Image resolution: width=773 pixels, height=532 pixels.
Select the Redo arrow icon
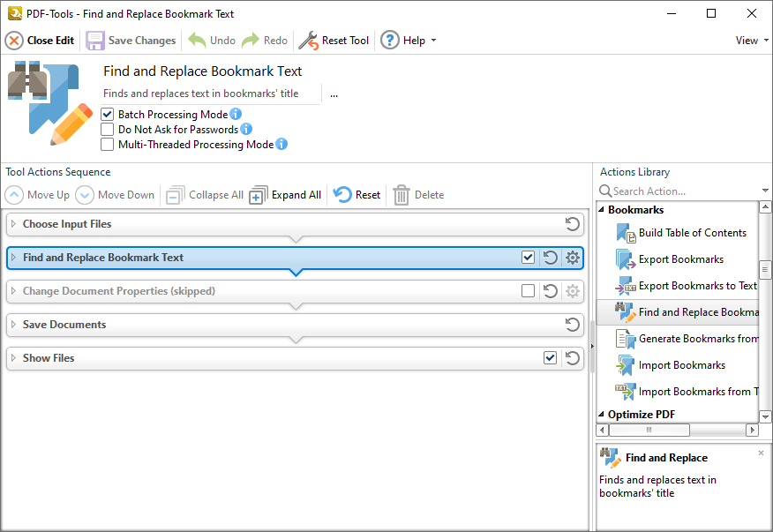click(x=251, y=40)
